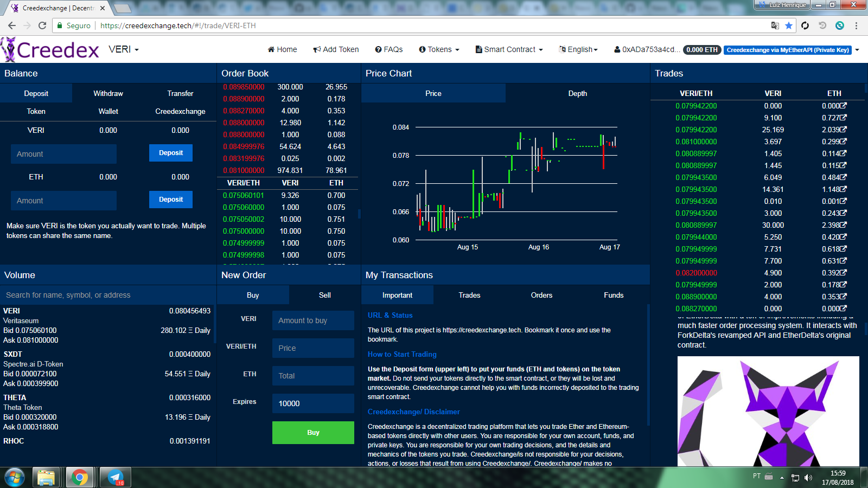Show the Depth chart tab

click(x=578, y=93)
